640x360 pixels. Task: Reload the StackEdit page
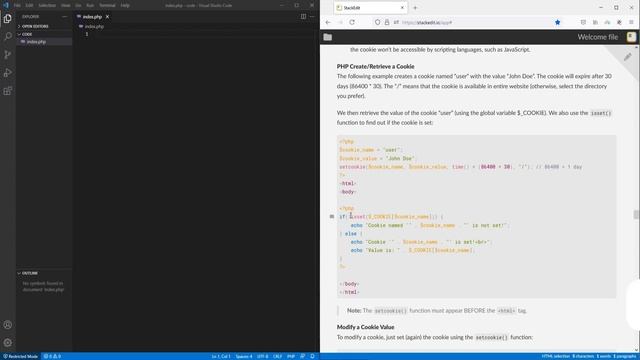click(352, 22)
